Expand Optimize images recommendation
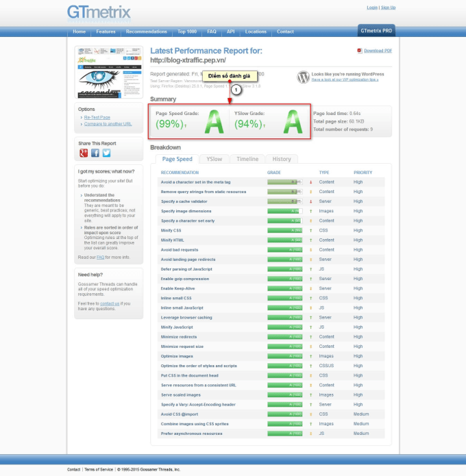The height and width of the screenshot is (476, 466). [x=177, y=356]
